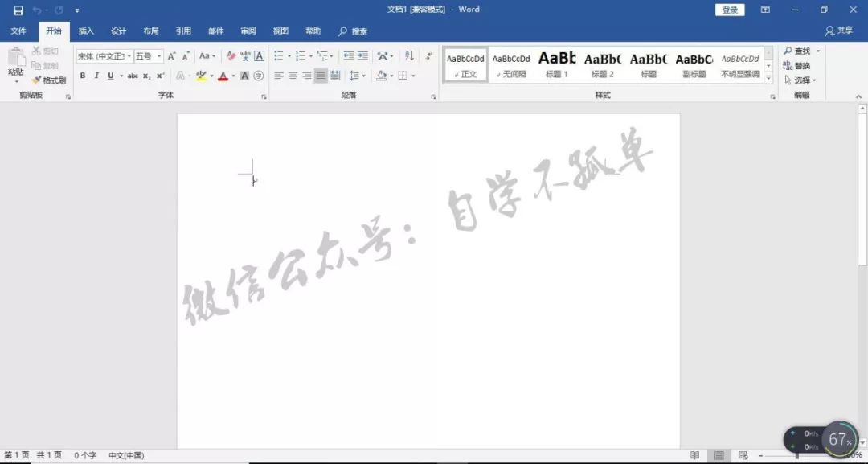This screenshot has width=868, height=464.
Task: Sort paragraphs with the A-Z sort icon
Action: 409,56
